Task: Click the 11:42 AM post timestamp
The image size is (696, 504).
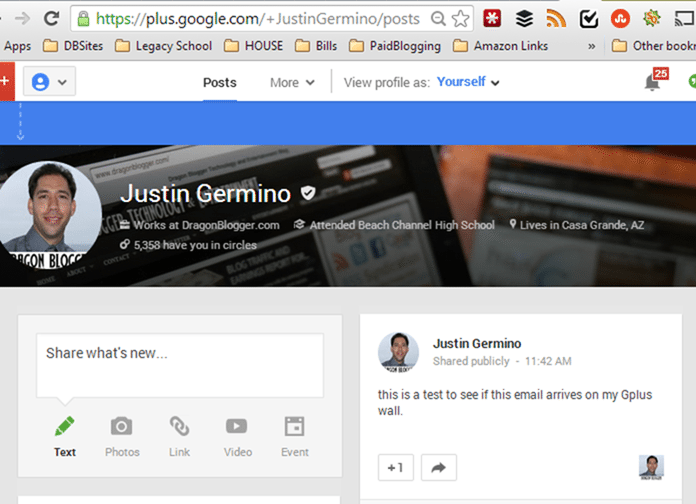Action: pyautogui.click(x=548, y=361)
